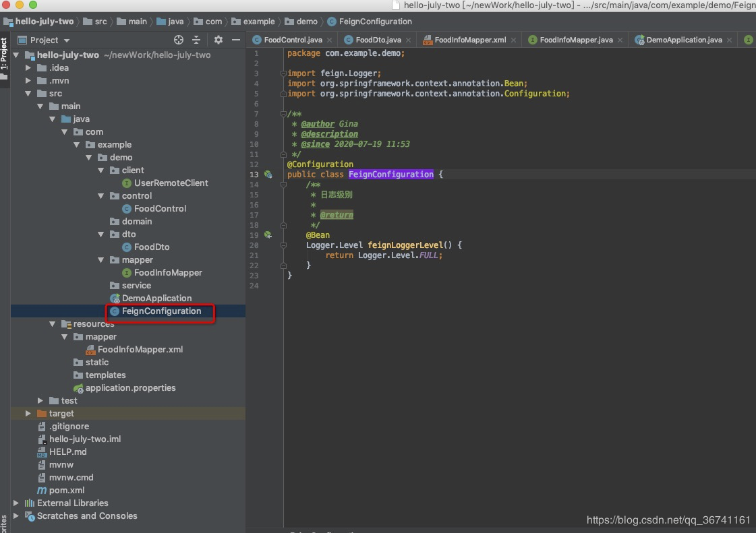Close the FoodControl.java tab
756x533 pixels.
coord(329,40)
